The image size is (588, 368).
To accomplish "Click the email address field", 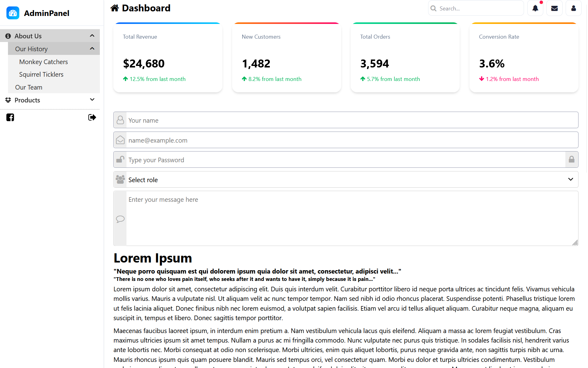I will (x=352, y=140).
